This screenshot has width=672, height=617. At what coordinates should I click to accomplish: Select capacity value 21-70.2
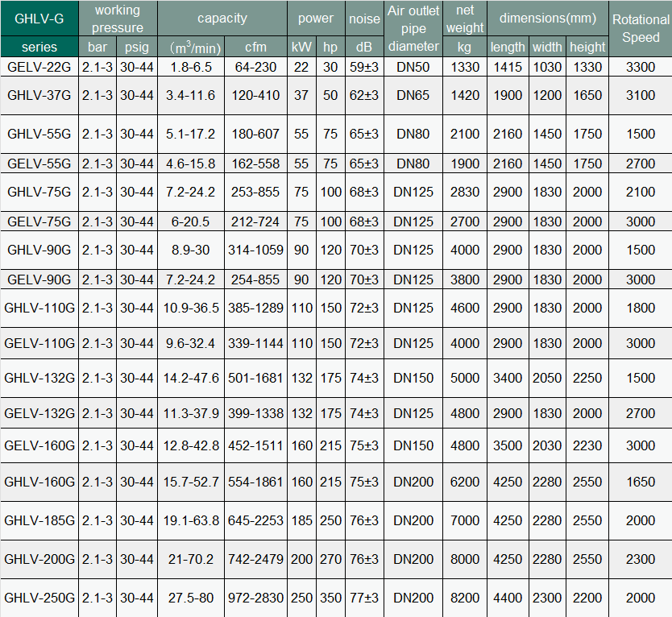click(191, 559)
